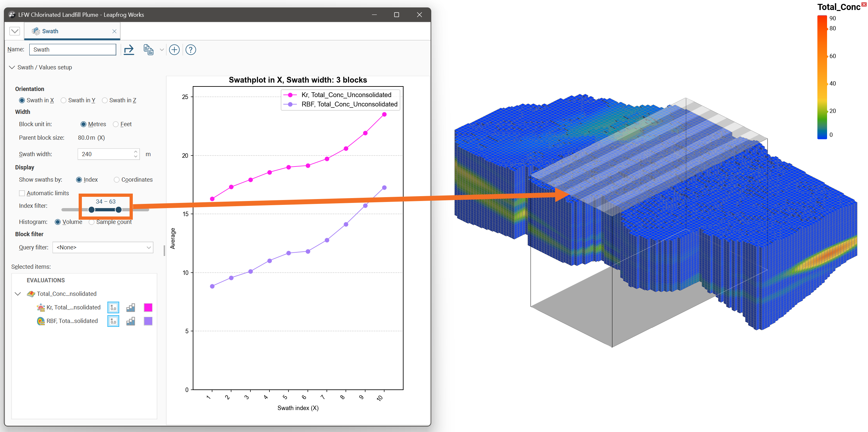Open the copy options dropdown arrow
868x432 pixels.
tap(162, 50)
